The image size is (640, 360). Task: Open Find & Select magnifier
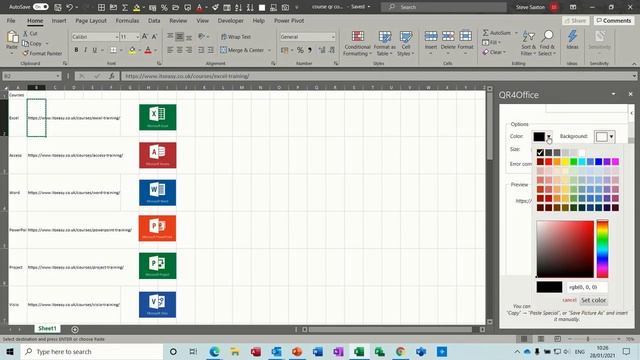(547, 43)
